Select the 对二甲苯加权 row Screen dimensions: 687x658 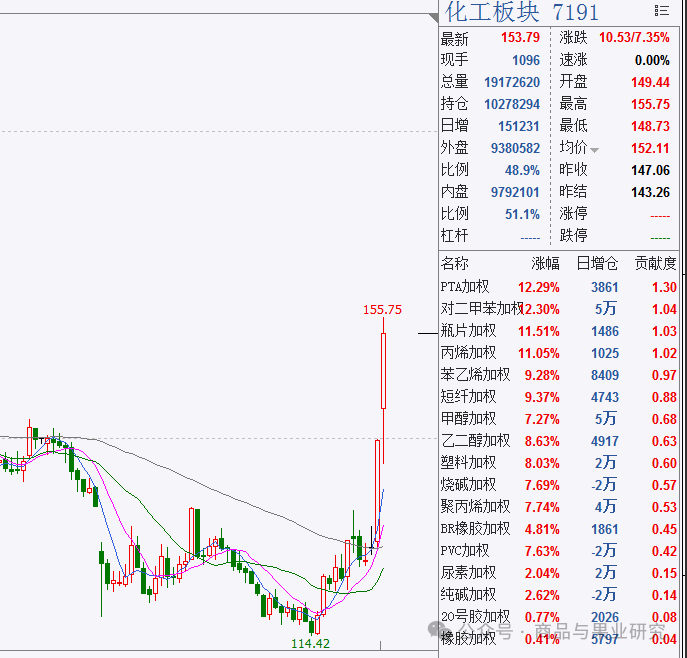559,309
